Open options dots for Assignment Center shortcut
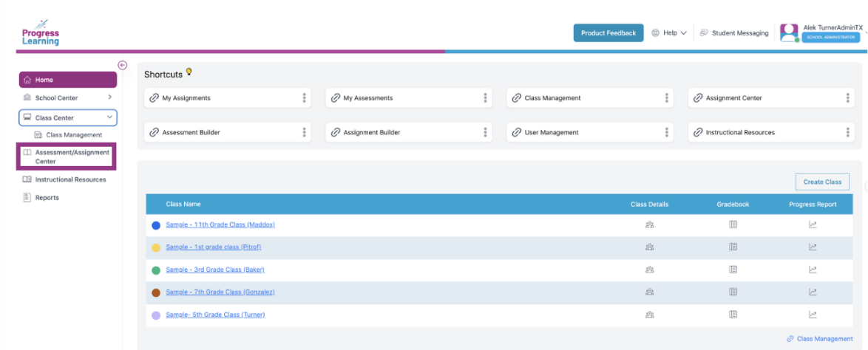Screen dimensions: 868x350 tap(847, 98)
